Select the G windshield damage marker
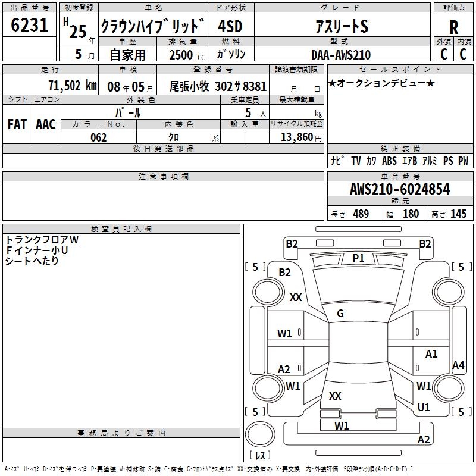Image resolution: width=476 pixels, height=476 pixels. (340, 314)
